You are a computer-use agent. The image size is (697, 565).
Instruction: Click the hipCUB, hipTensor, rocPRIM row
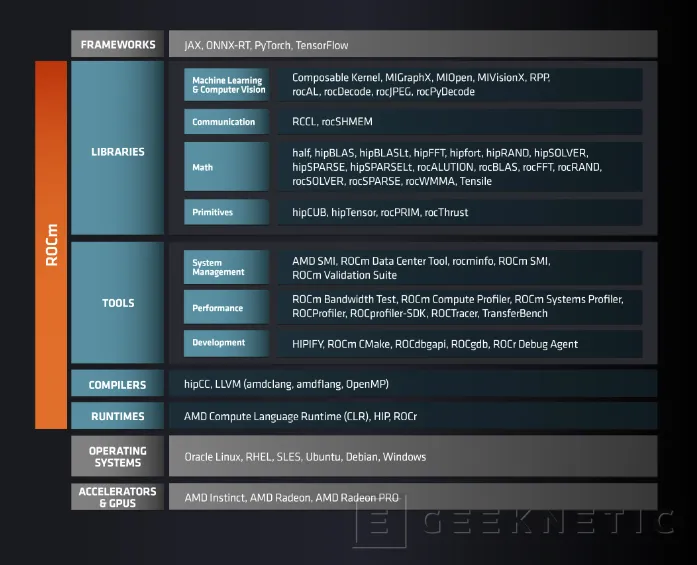pyautogui.click(x=460, y=212)
